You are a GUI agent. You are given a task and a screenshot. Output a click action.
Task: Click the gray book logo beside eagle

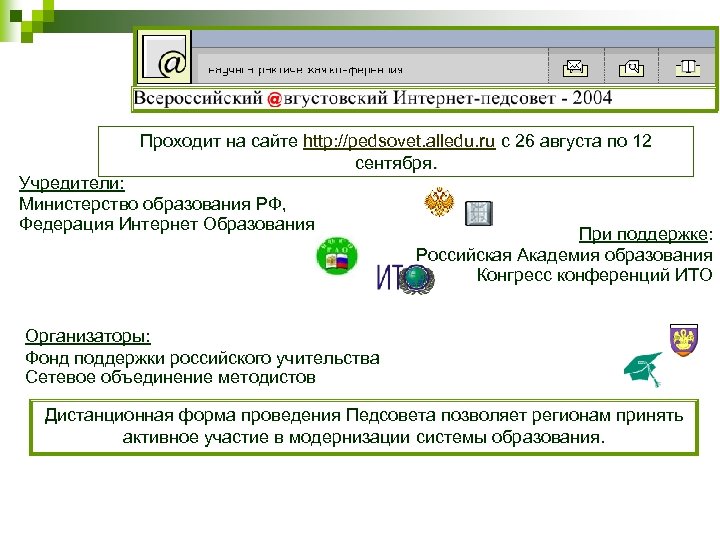479,214
